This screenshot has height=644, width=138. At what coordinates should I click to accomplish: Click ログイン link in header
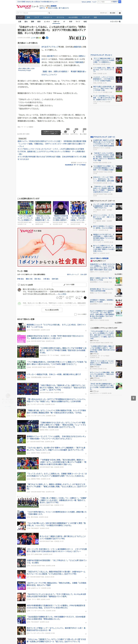pyautogui.click(x=42, y=8)
